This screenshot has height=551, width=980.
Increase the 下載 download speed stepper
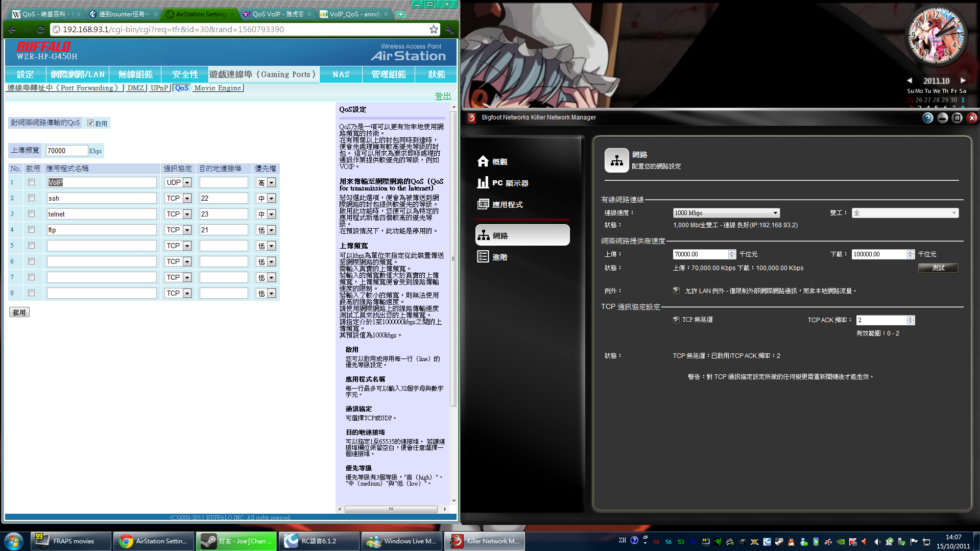tap(911, 252)
